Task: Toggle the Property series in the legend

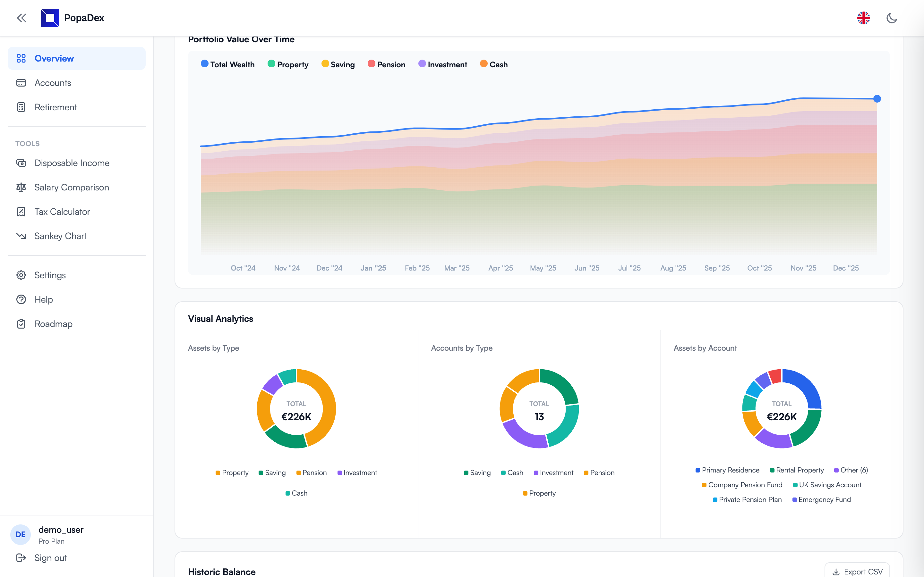Action: tap(288, 64)
